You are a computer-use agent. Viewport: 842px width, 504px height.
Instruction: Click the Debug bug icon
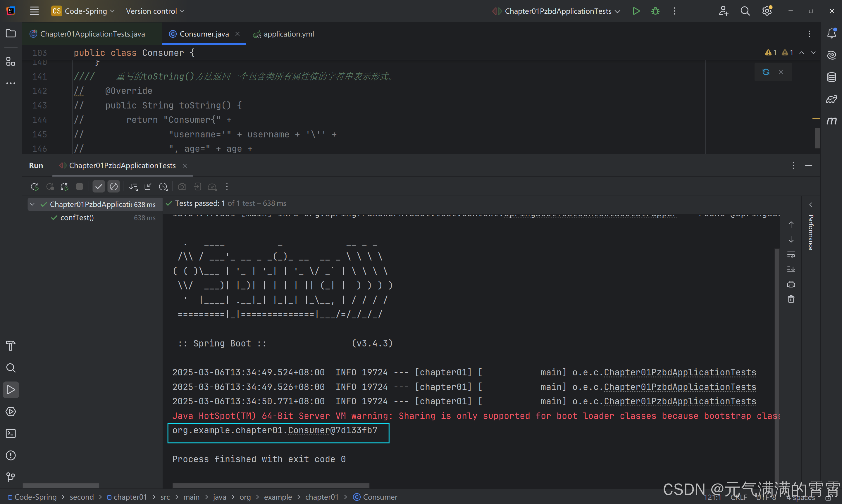pyautogui.click(x=655, y=11)
